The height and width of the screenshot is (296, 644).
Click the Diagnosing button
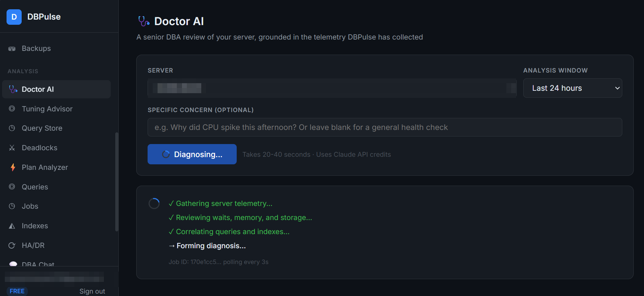[x=192, y=154]
